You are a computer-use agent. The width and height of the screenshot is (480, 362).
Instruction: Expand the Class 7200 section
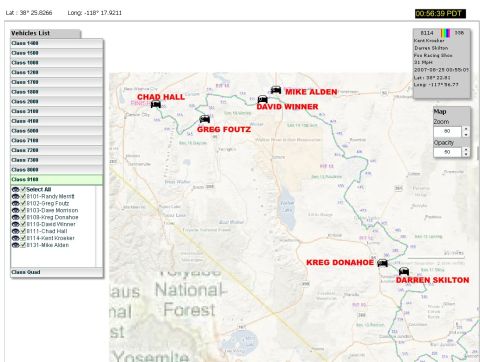[57, 150]
